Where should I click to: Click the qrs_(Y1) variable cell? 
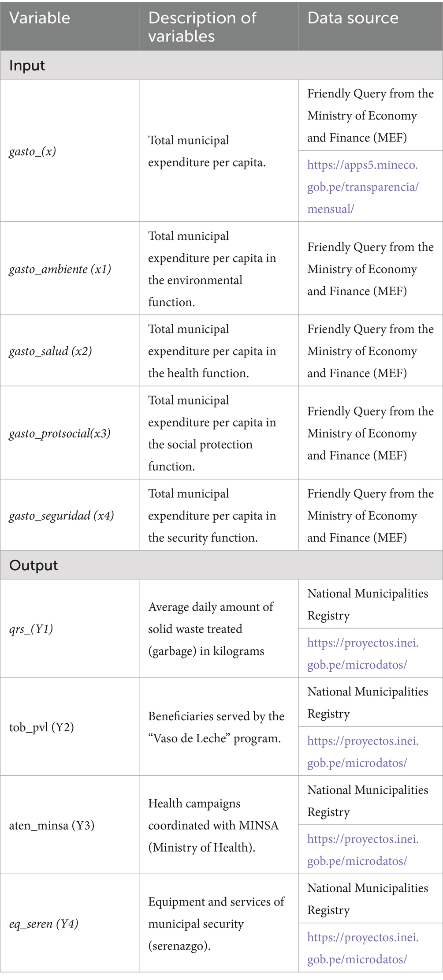(x=31, y=629)
